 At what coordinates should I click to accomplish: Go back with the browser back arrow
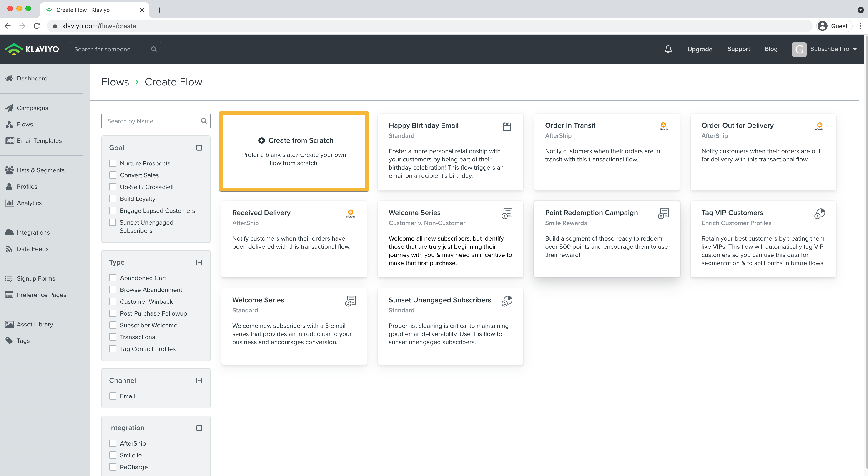click(8, 26)
